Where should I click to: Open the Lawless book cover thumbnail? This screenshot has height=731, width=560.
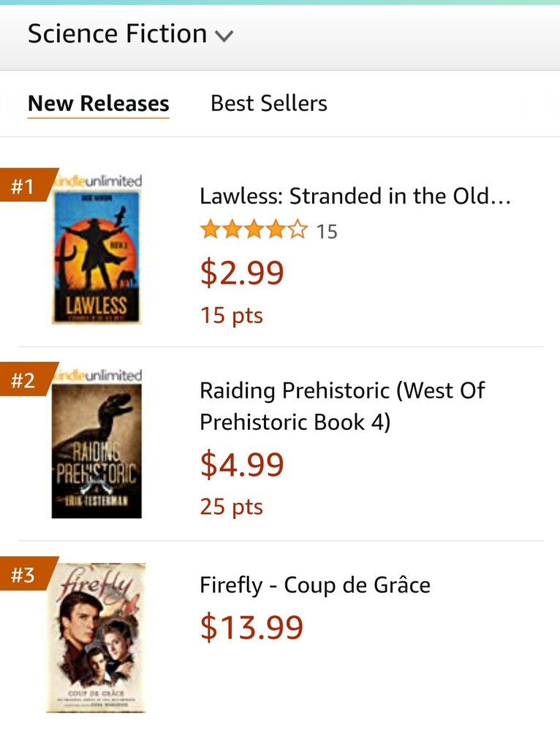coord(97,250)
